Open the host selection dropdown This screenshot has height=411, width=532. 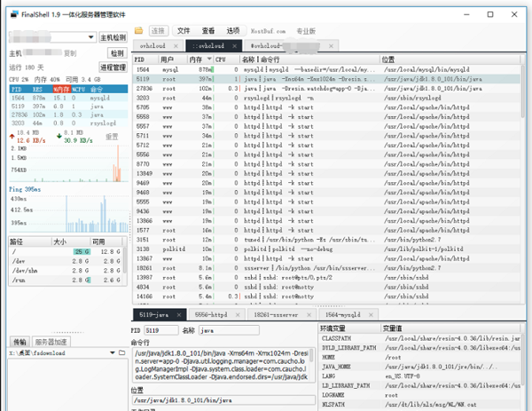[x=91, y=38]
